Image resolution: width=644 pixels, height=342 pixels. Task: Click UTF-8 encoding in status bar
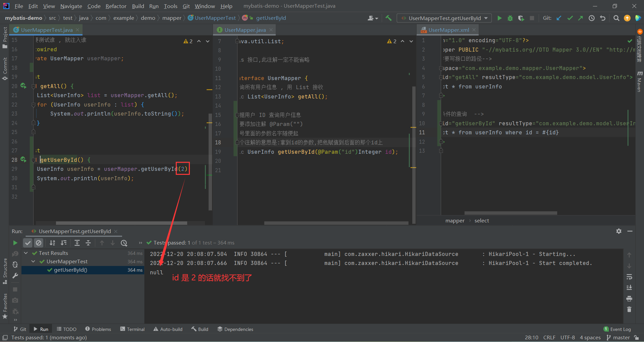[568, 338]
